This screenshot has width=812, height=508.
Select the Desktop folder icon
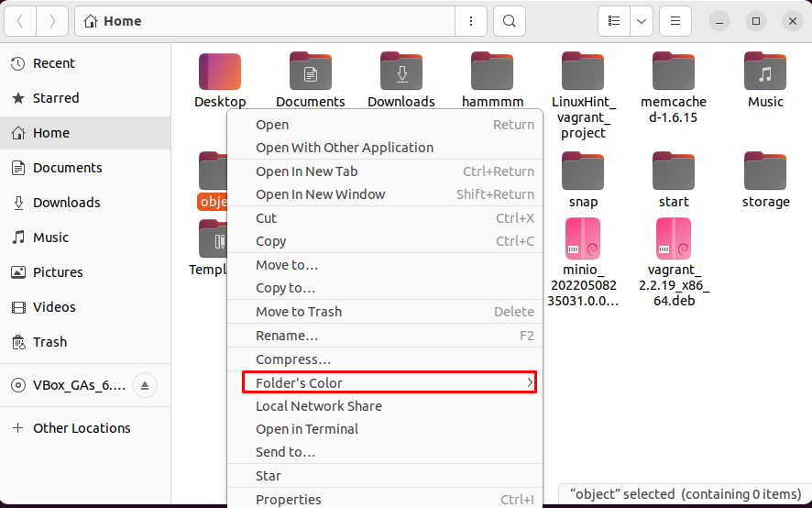[220, 72]
